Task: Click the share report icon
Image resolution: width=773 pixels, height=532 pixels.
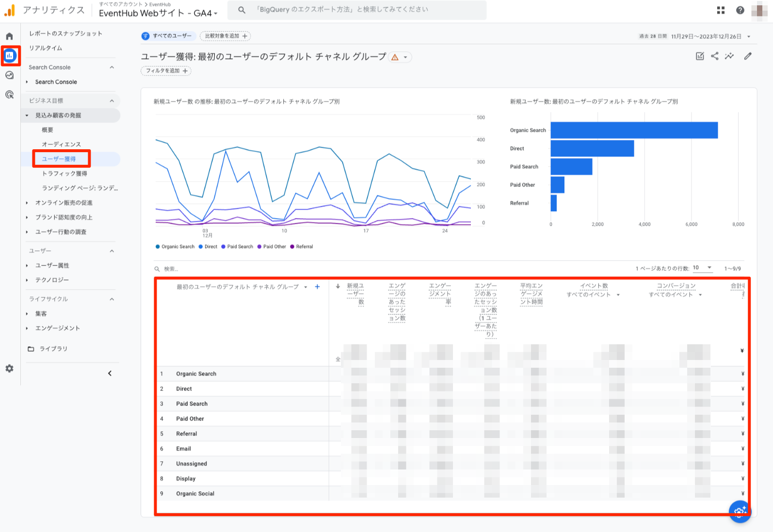Action: pyautogui.click(x=715, y=56)
